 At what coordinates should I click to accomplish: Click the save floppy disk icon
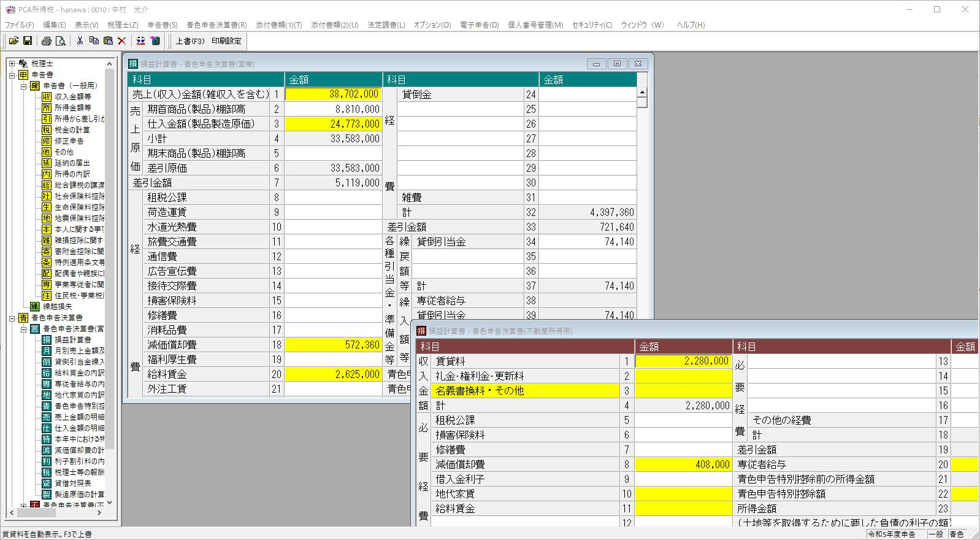coord(28,40)
